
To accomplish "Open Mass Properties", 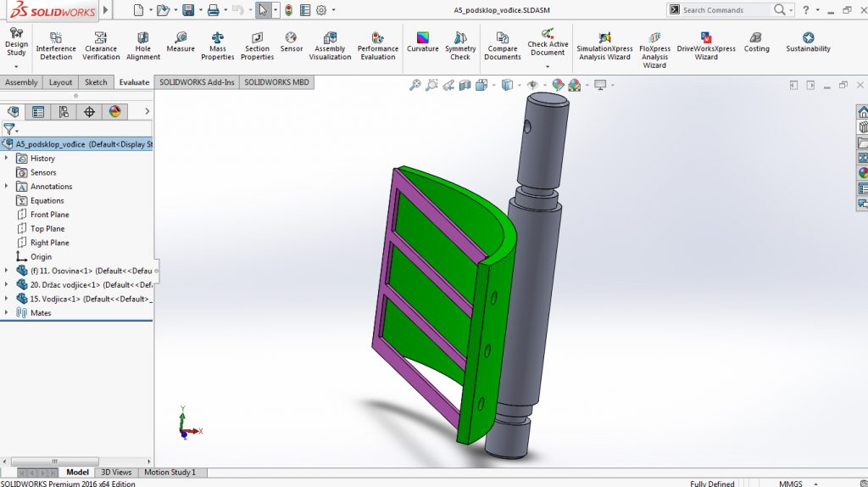I will [218, 46].
